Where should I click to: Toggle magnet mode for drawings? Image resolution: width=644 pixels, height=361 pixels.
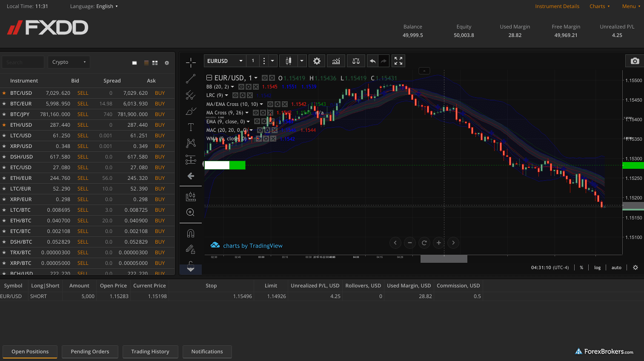coord(191,233)
